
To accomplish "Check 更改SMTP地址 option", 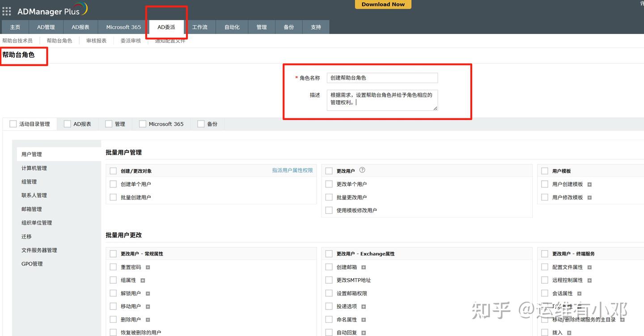I will pyautogui.click(x=329, y=280).
